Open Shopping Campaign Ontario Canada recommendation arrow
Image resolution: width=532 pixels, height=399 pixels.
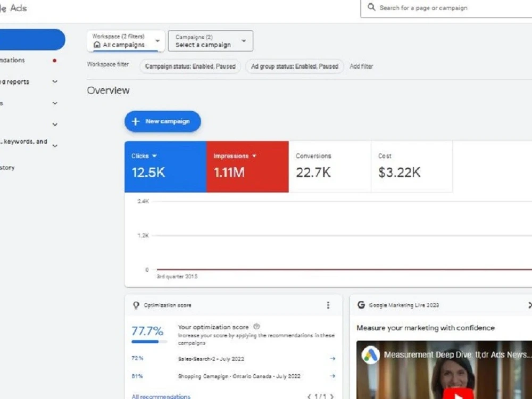point(332,376)
